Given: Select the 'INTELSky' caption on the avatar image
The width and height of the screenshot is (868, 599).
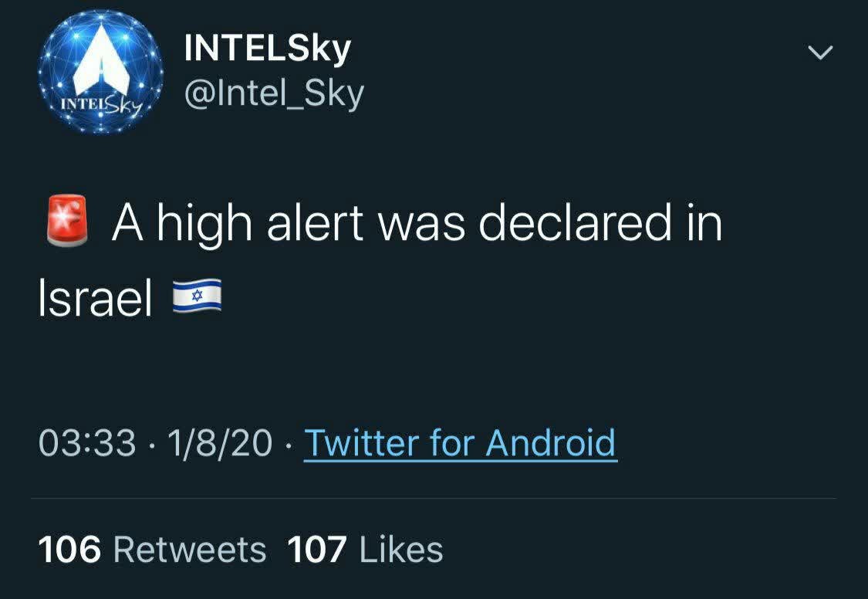Looking at the screenshot, I should (x=100, y=103).
